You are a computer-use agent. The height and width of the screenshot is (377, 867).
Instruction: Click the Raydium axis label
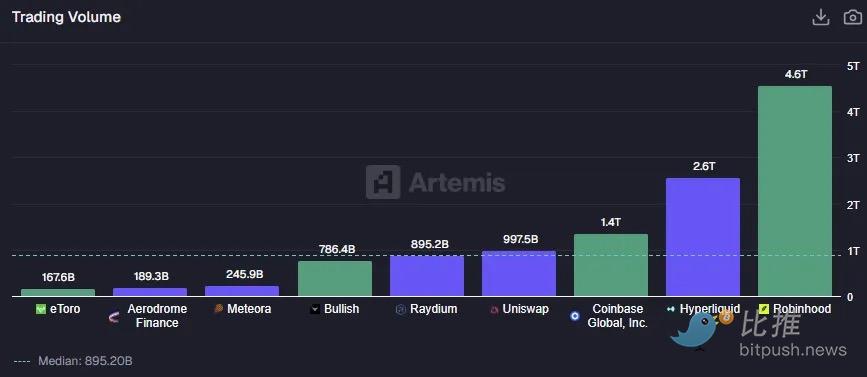pyautogui.click(x=434, y=309)
